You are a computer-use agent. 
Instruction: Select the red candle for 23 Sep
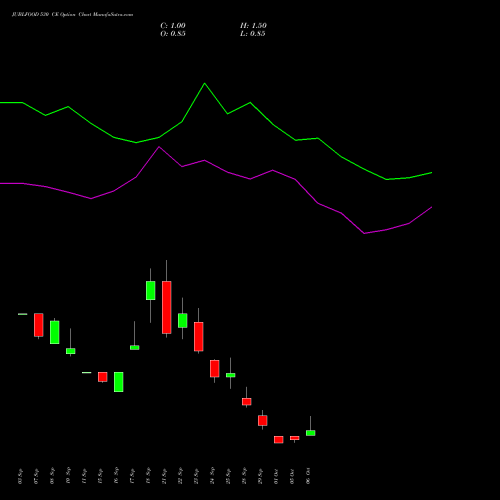tap(199, 337)
